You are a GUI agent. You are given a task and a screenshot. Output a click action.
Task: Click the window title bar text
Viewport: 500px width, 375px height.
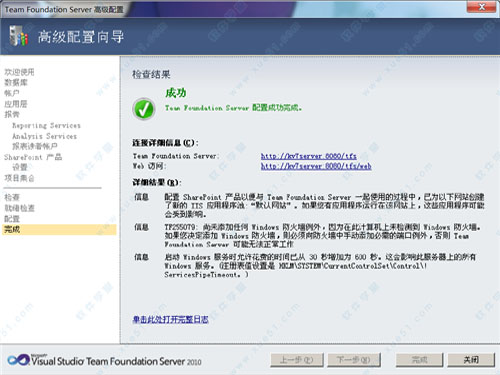click(x=64, y=9)
